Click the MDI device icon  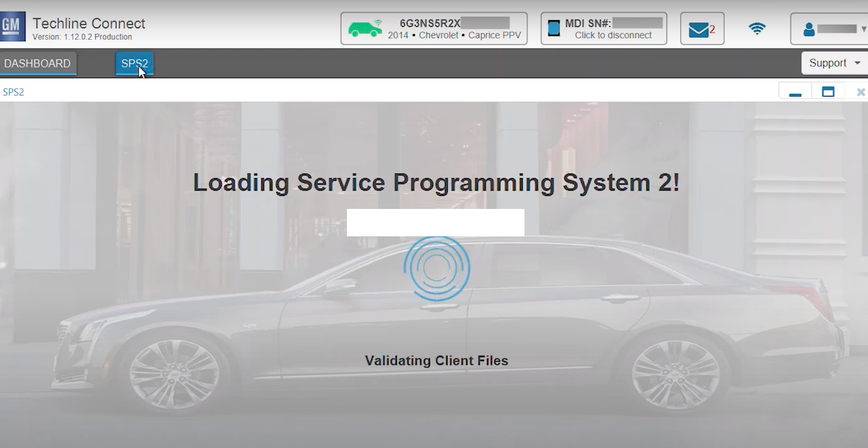pos(554,28)
